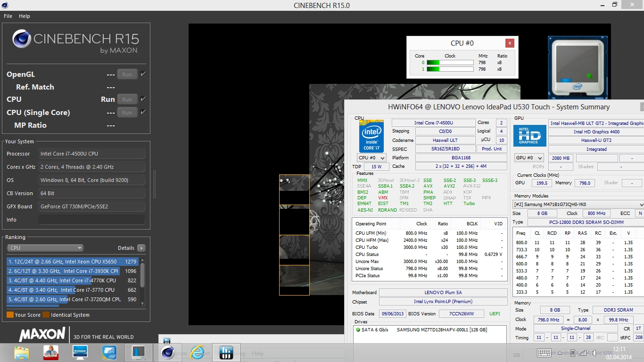Click the OS field Windows 8, 64 Bit
The image size is (644, 362).
(x=91, y=180)
